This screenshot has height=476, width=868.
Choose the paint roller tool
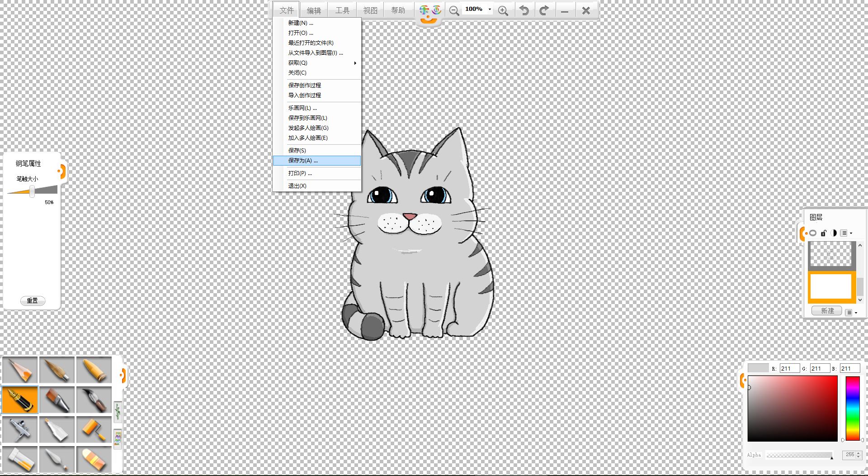click(x=94, y=429)
